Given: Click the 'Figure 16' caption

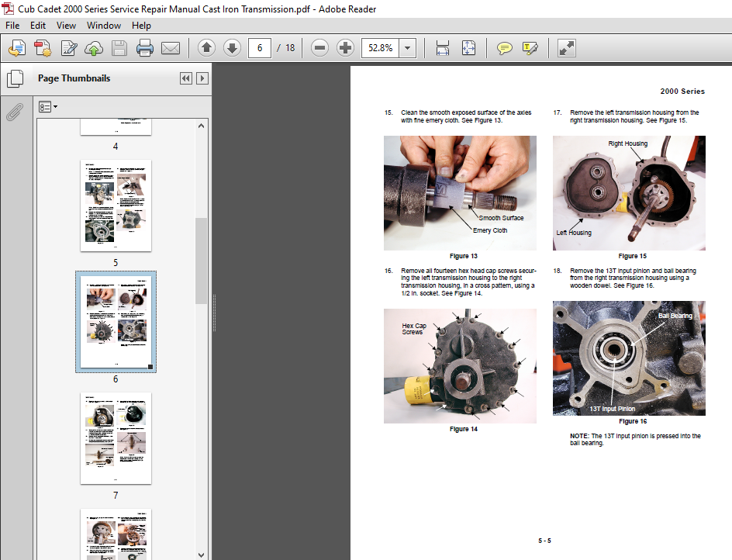Looking at the screenshot, I should click(633, 421).
